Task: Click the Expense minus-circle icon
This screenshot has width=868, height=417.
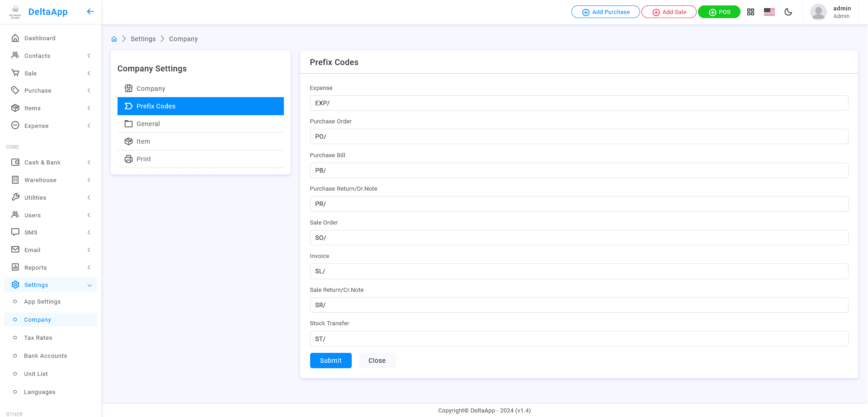Action: click(15, 125)
